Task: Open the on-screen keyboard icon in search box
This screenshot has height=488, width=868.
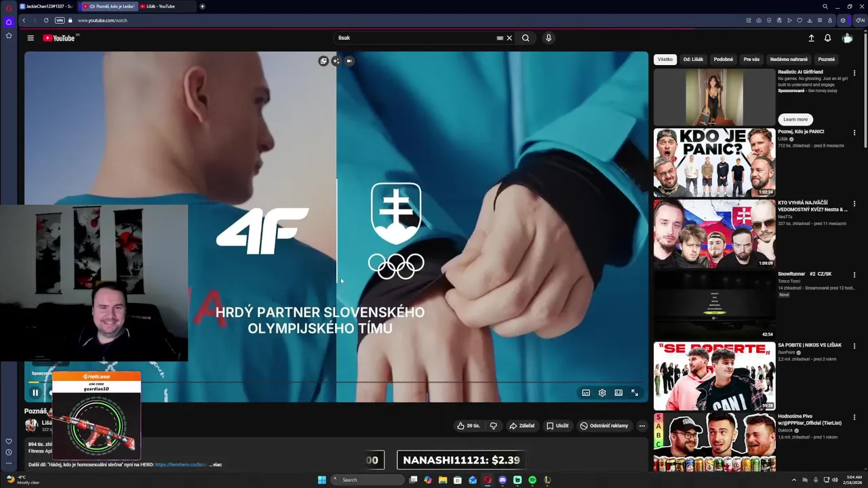Action: [x=500, y=38]
